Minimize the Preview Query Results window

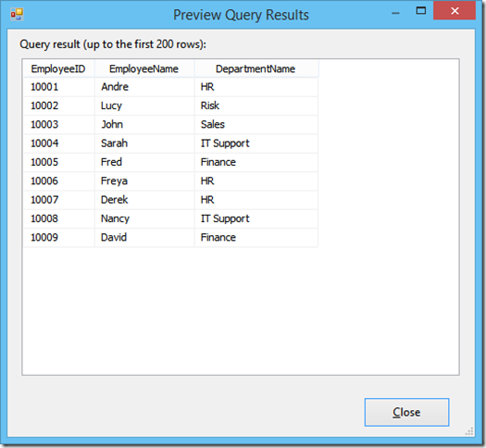click(x=395, y=12)
